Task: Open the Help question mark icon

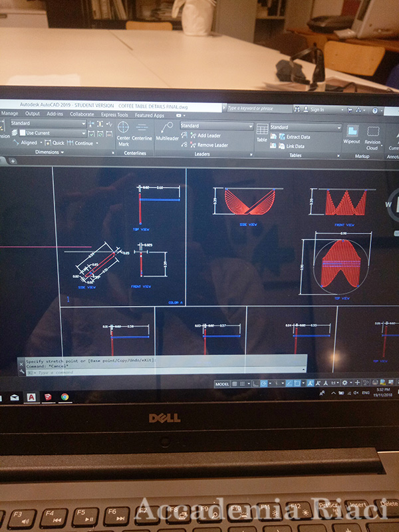Action: coord(375,110)
